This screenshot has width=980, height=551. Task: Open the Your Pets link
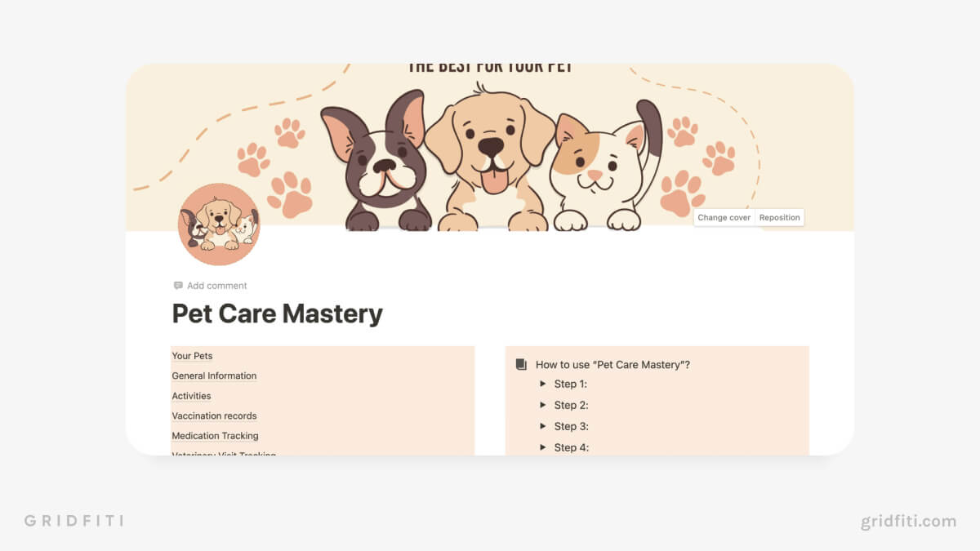tap(192, 356)
